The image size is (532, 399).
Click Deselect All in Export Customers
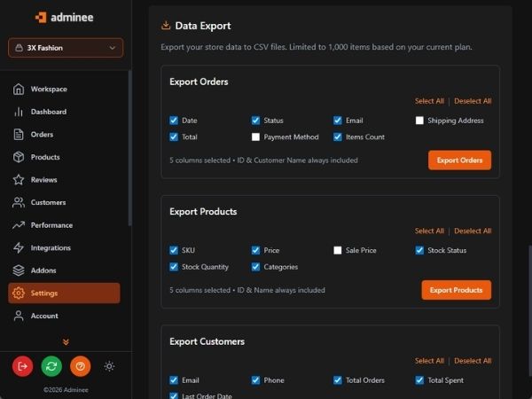473,361
